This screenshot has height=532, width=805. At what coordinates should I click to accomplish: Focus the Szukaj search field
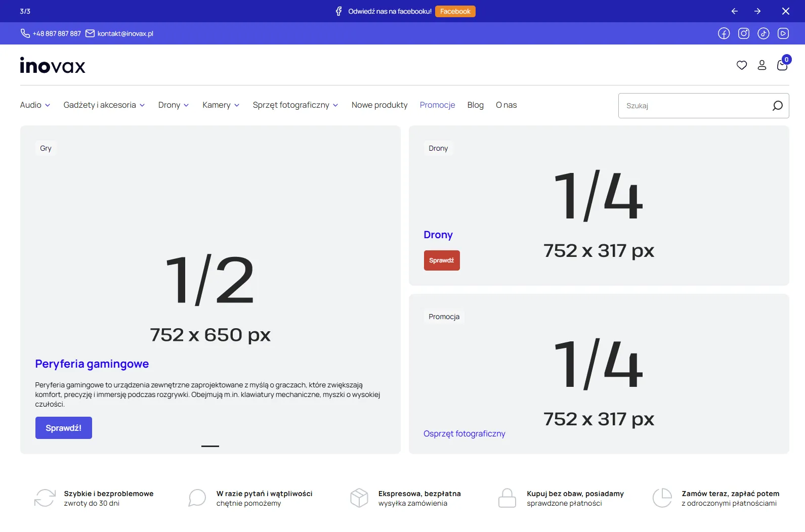[x=693, y=106]
